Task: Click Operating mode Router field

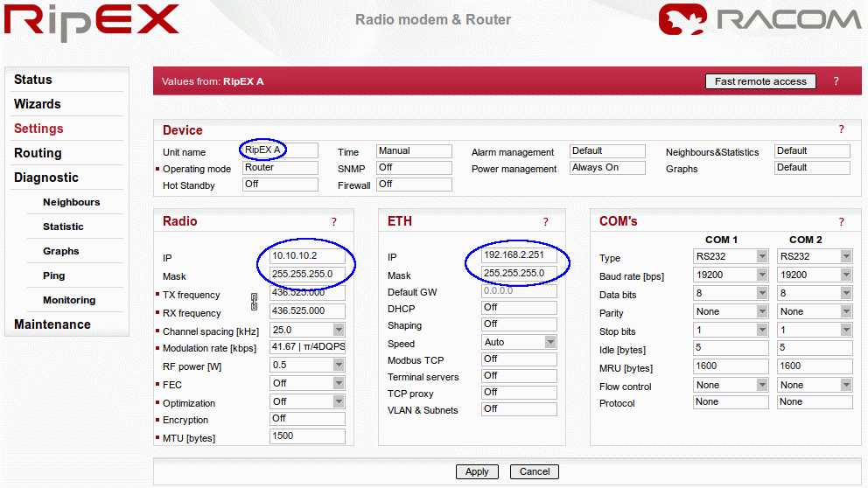Action: [280, 168]
